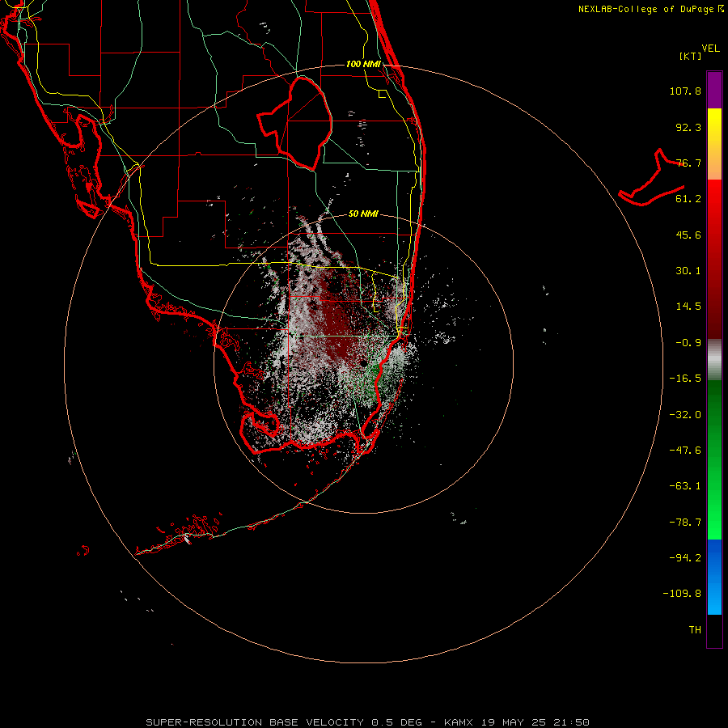728x728 pixels.
Task: Select the 45.6 legend value
Action: coord(688,235)
